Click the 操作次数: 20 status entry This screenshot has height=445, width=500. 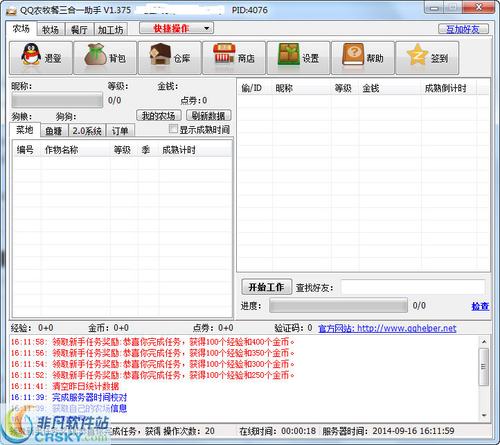click(x=189, y=431)
